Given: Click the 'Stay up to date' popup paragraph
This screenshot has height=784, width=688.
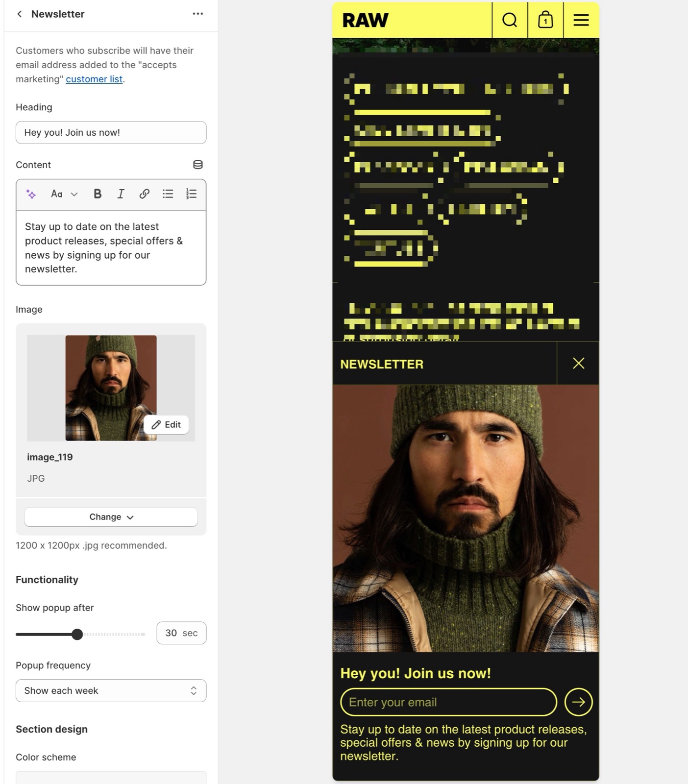Looking at the screenshot, I should pyautogui.click(x=463, y=743).
